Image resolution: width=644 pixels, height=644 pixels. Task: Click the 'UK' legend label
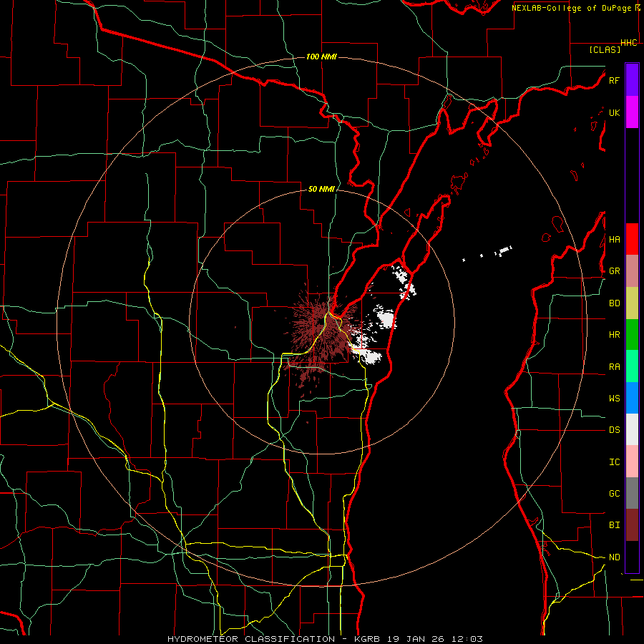coord(614,112)
